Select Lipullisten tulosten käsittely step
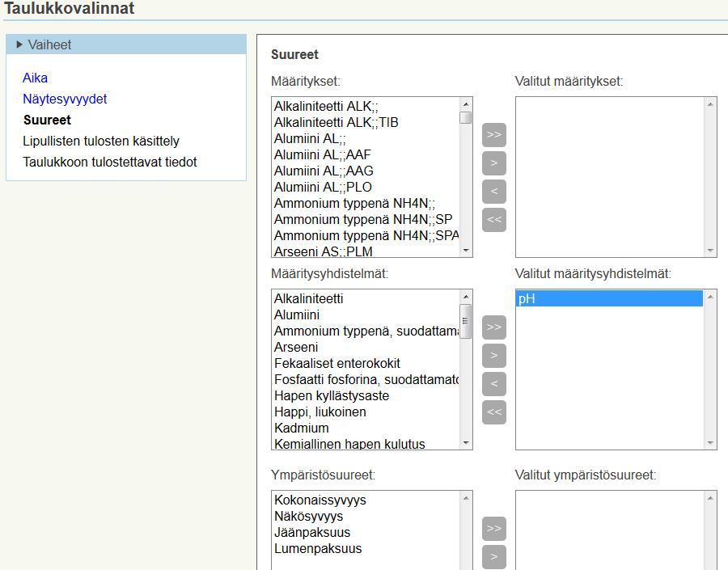Viewport: 728px width, 570px height. tap(101, 141)
